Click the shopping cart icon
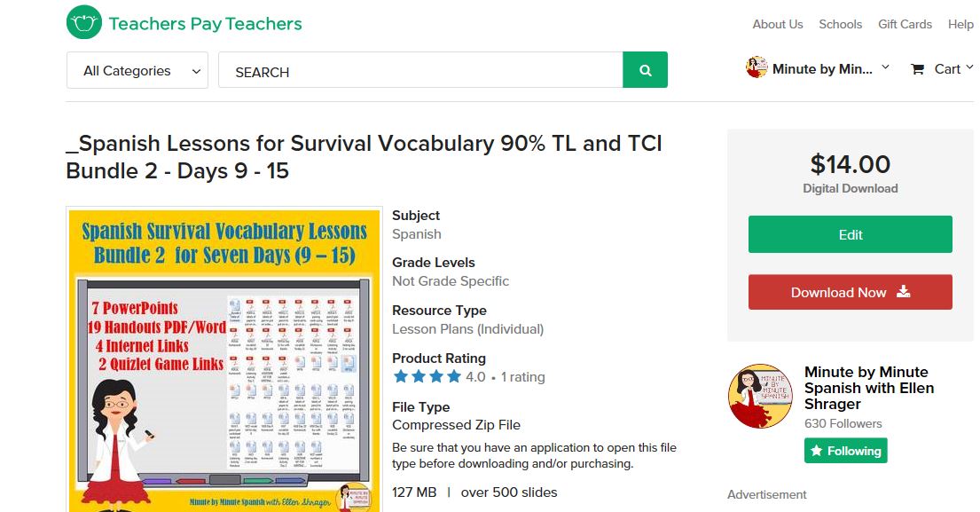 pyautogui.click(x=918, y=69)
